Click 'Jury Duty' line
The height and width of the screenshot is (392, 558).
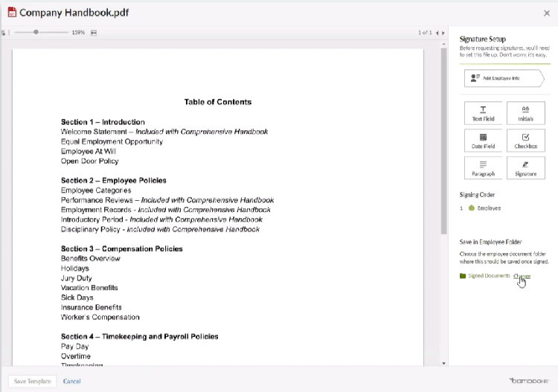[x=76, y=277]
